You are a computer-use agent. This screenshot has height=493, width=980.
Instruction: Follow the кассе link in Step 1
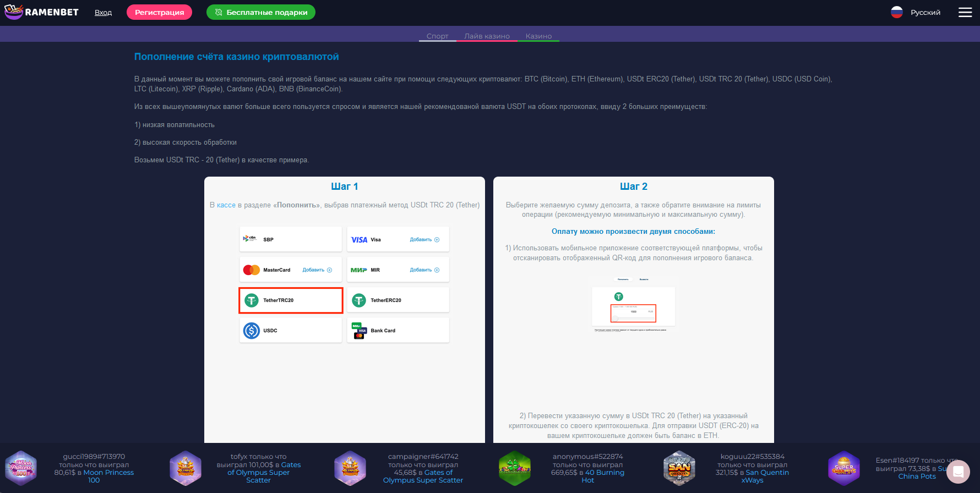coord(226,205)
